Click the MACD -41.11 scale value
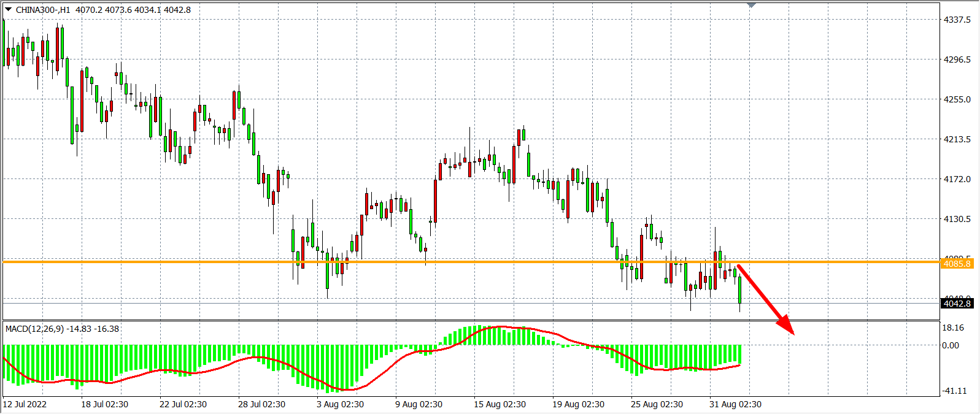Screen dimensions: 980x414 (x=954, y=391)
